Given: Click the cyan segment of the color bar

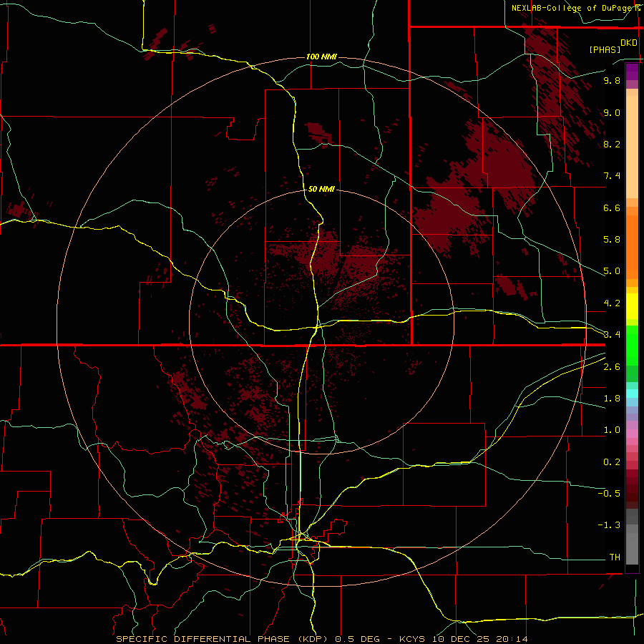Looking at the screenshot, I should (632, 393).
